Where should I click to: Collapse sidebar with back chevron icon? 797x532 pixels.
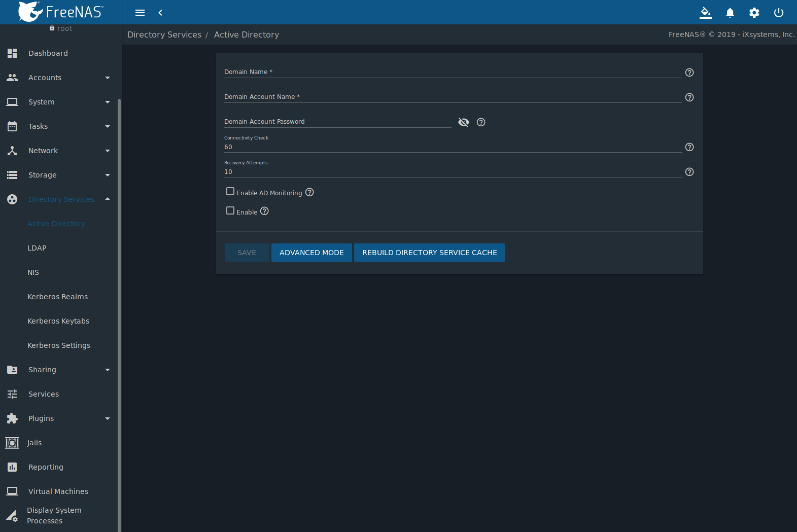tap(160, 13)
